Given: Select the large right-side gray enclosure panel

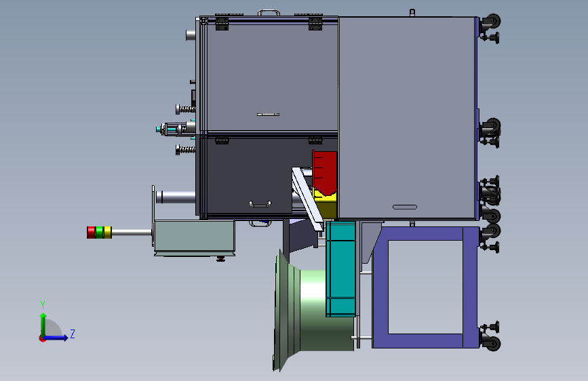Looking at the screenshot, I should coord(408,118).
